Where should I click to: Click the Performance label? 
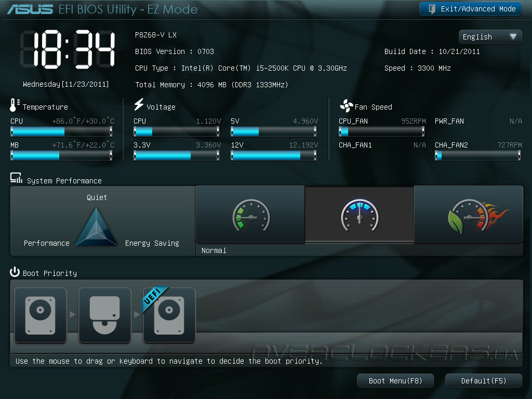pos(46,243)
